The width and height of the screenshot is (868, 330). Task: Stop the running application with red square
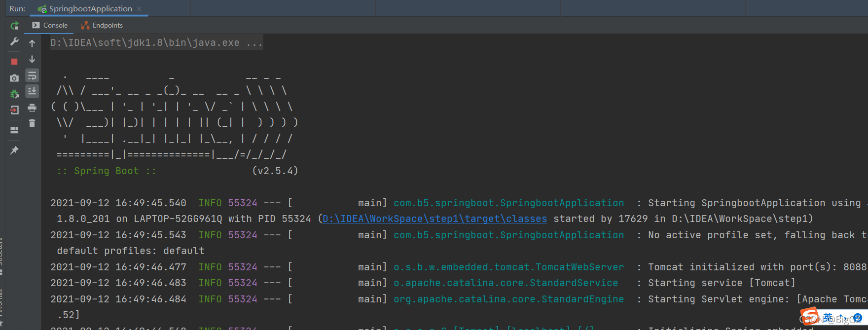(14, 62)
